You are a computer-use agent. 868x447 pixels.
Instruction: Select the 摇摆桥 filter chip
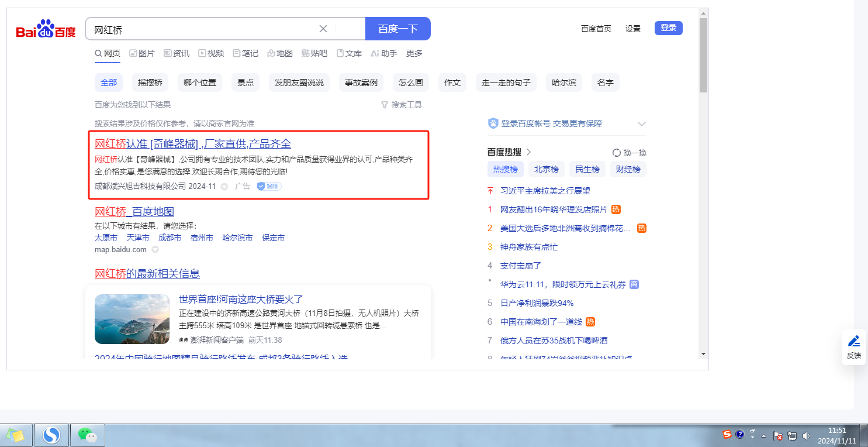[150, 82]
